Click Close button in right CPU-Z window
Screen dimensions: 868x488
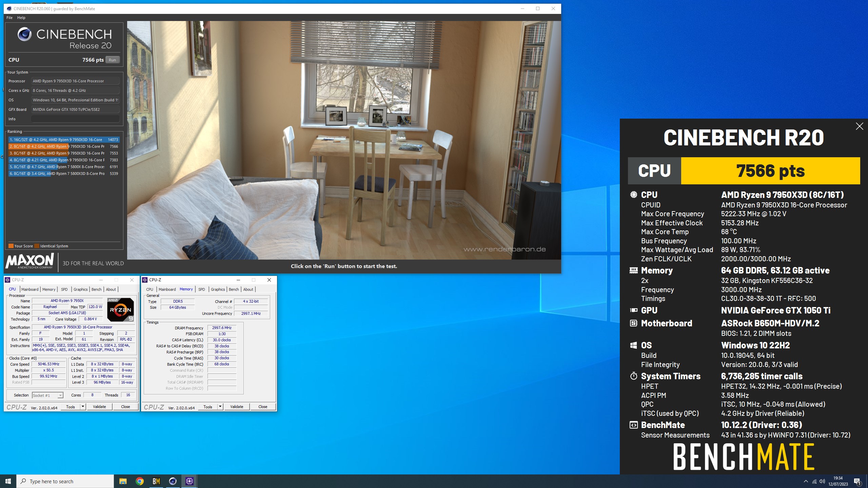263,407
